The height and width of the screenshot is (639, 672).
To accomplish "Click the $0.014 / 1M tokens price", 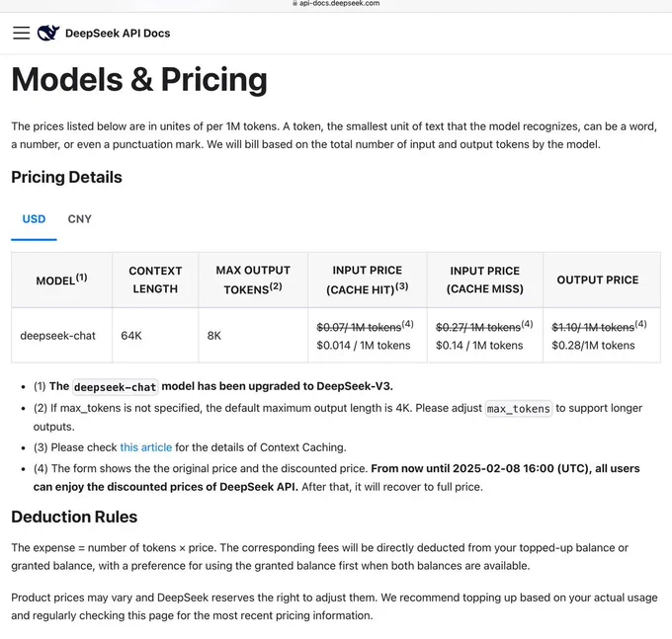I will pyautogui.click(x=364, y=346).
